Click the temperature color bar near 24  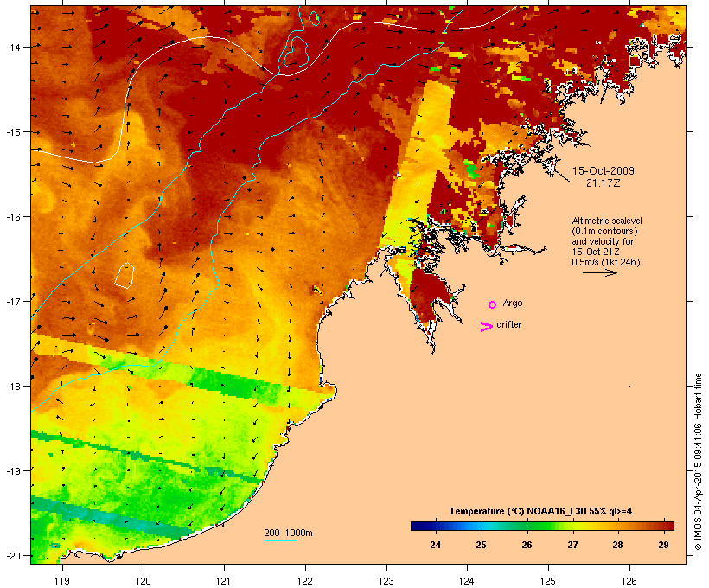tap(436, 526)
